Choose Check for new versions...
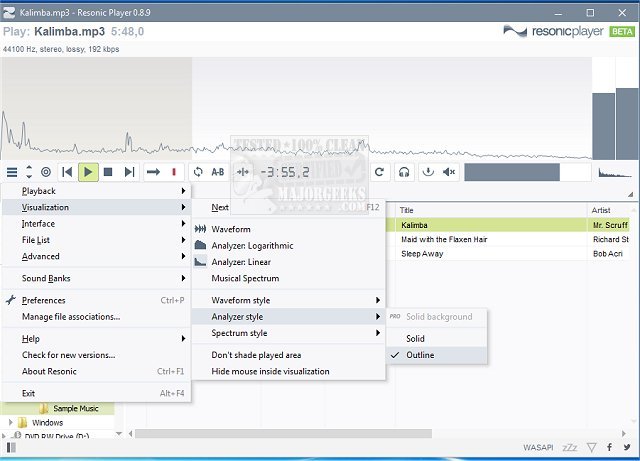Viewport: 640px width, 461px height. point(96,355)
